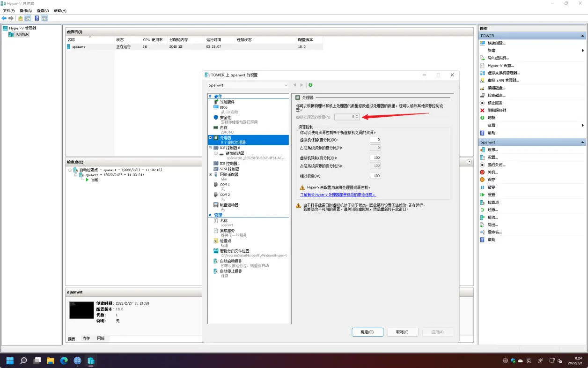Click the 取消(C) button

click(x=402, y=332)
